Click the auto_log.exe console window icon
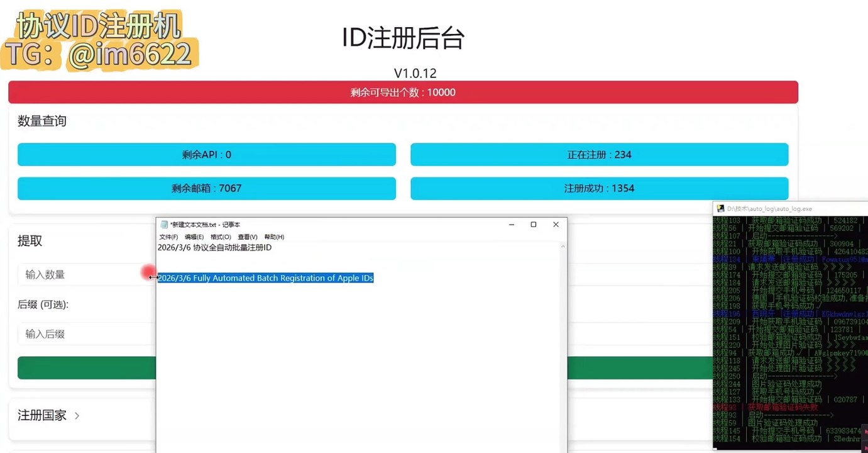The width and height of the screenshot is (868, 453). coord(721,208)
